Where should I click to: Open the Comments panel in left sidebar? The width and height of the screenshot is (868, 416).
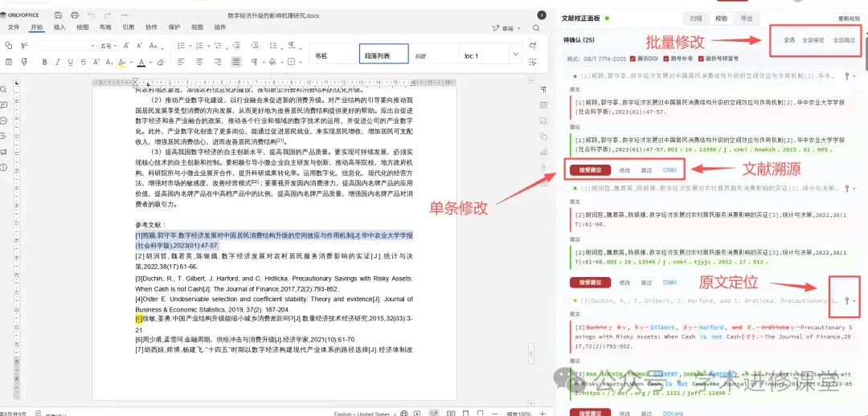click(4, 104)
